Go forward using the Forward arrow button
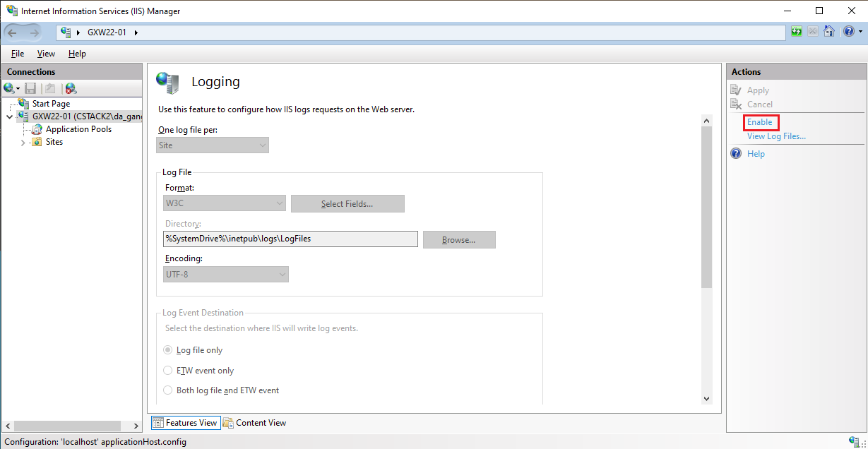Image resolution: width=868 pixels, height=449 pixels. pos(35,32)
